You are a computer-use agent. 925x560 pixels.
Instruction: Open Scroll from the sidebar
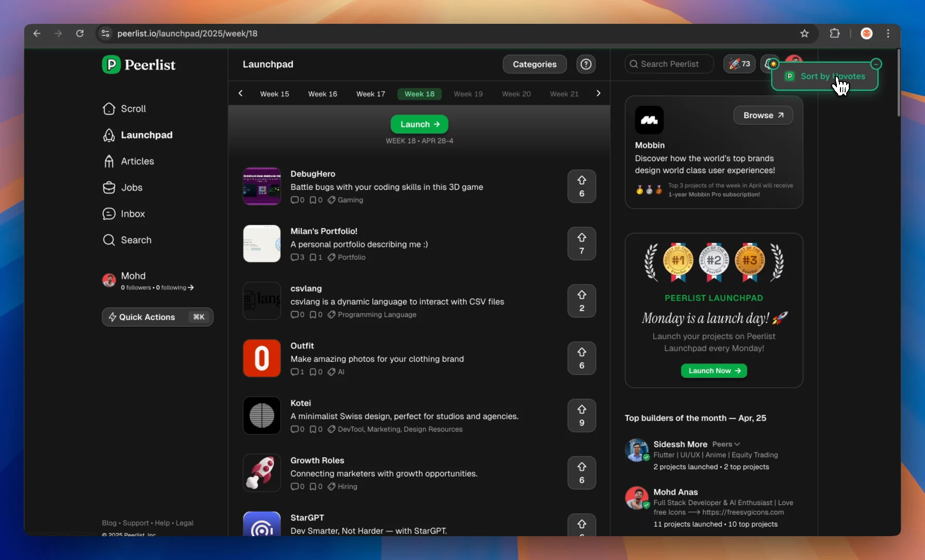(x=132, y=108)
